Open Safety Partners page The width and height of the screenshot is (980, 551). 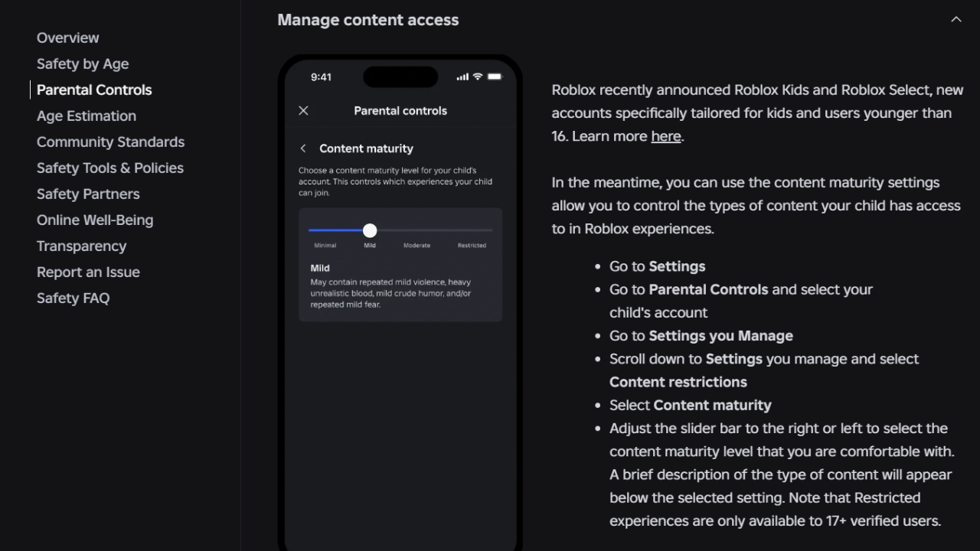point(88,194)
